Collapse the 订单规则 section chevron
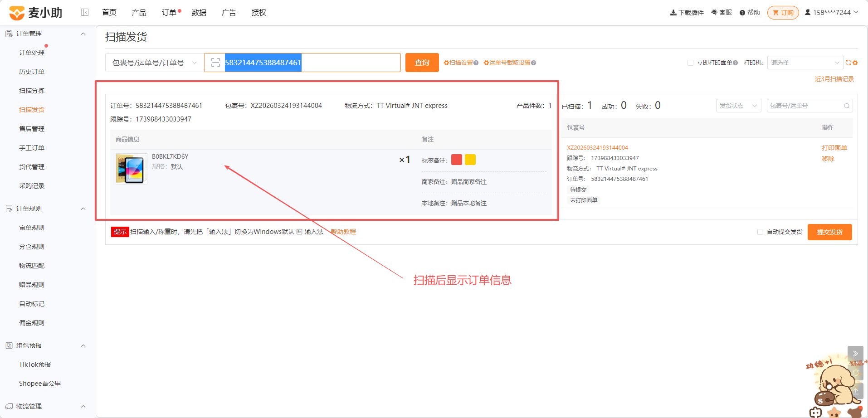Viewport: 868px width, 418px height. pos(83,209)
